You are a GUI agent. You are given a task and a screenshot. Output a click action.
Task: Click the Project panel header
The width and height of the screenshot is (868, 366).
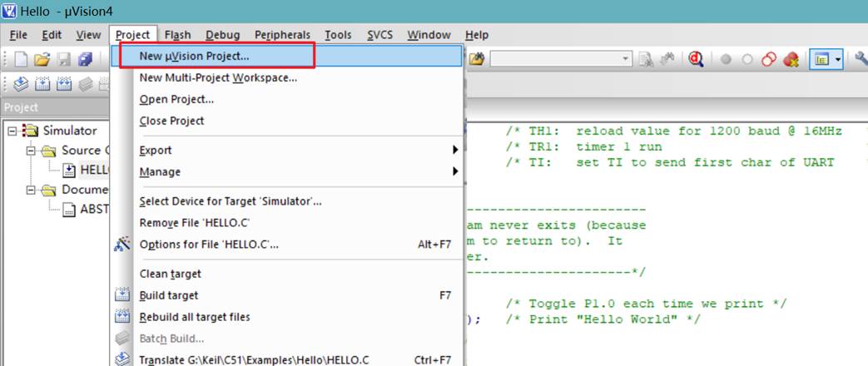click(x=56, y=107)
